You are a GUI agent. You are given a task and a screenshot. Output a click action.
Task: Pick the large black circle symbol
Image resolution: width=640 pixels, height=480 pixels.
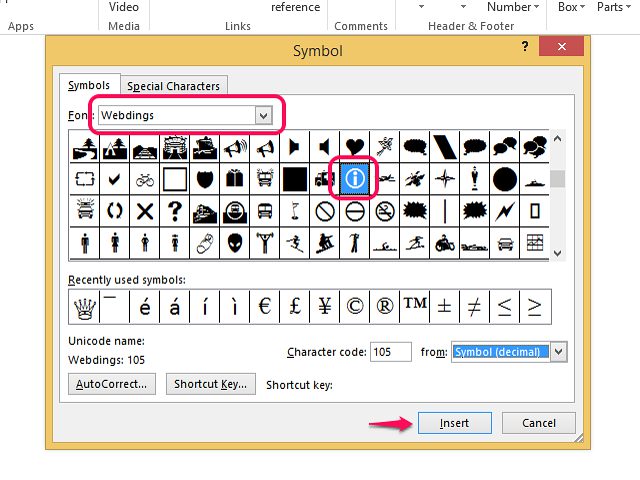(x=504, y=179)
